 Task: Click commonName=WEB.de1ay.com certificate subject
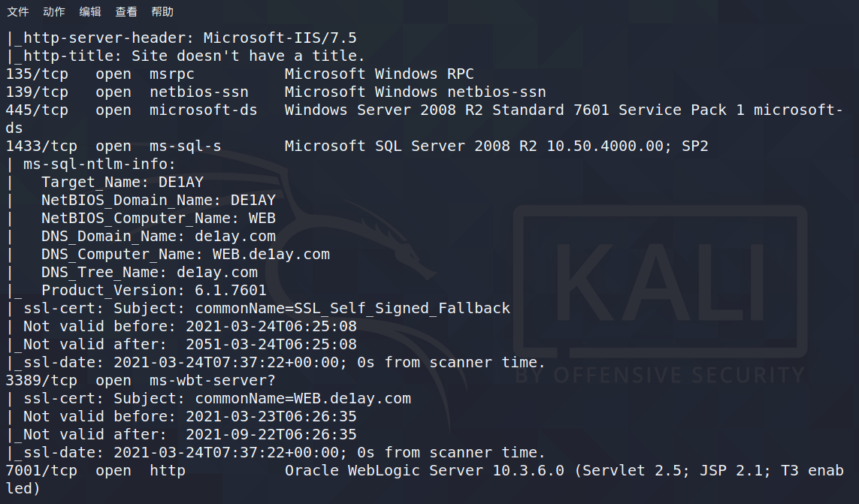pos(303,399)
